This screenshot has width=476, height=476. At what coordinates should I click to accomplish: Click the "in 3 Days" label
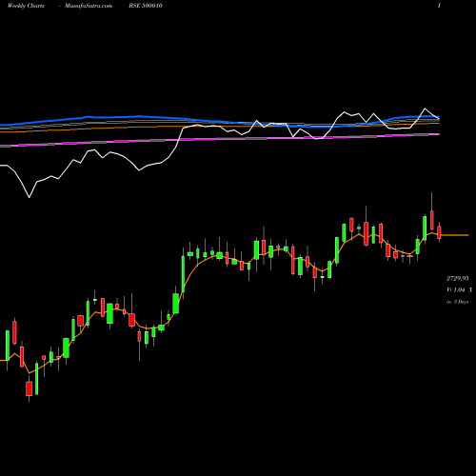[457, 302]
